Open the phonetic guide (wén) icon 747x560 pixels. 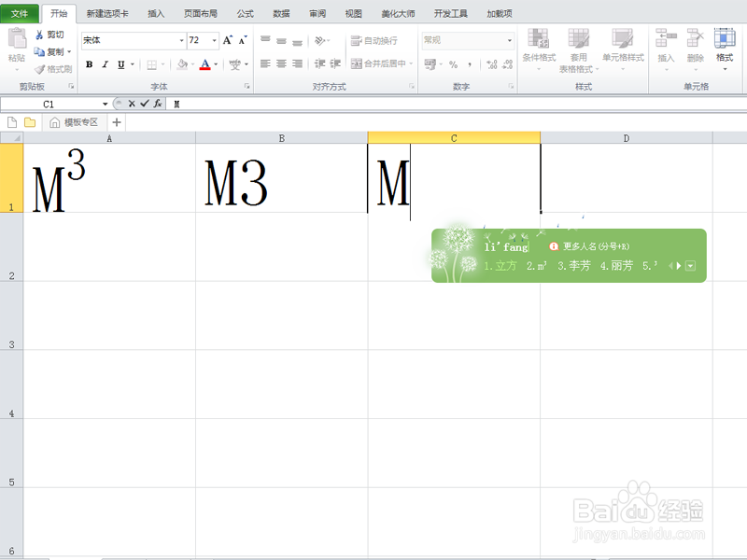point(235,64)
